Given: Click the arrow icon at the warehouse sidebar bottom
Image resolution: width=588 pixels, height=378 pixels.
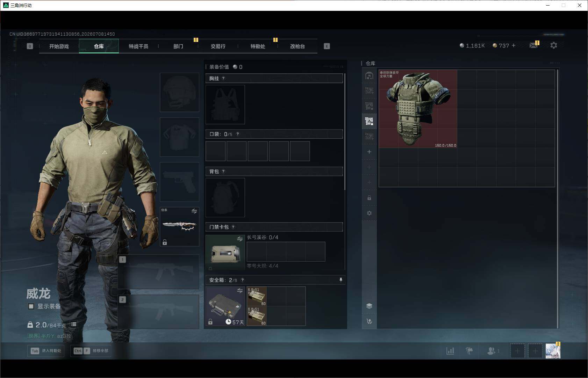Looking at the screenshot, I should click(x=369, y=321).
